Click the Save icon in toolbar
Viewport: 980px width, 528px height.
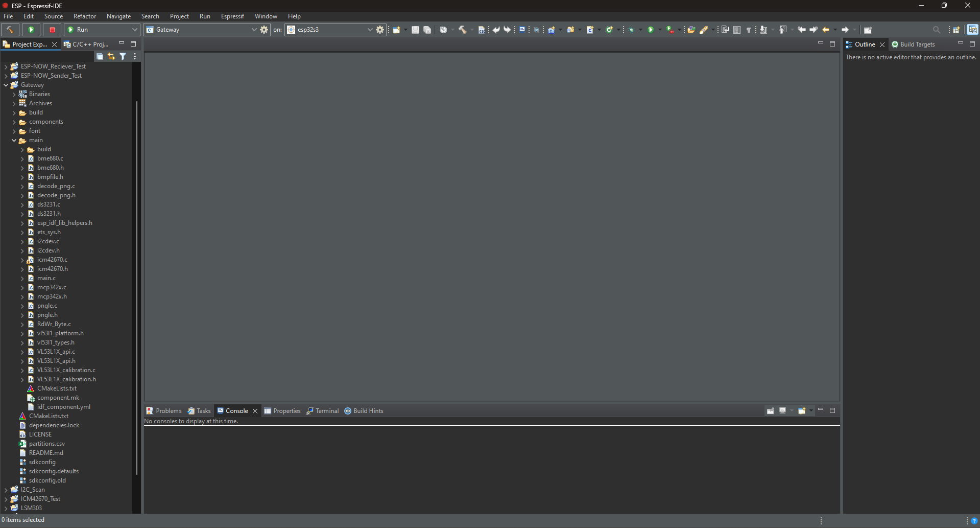(415, 30)
